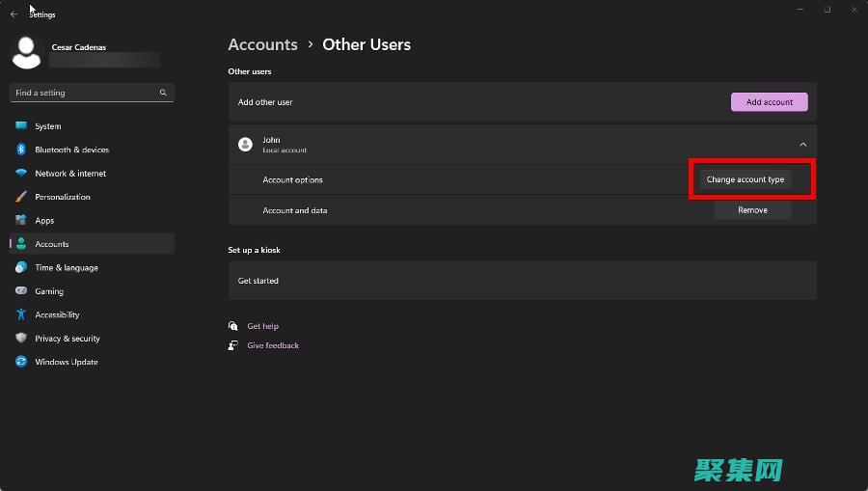Click the Accessibility figure icon
Viewport: 868px width, 491px height.
pyautogui.click(x=21, y=314)
